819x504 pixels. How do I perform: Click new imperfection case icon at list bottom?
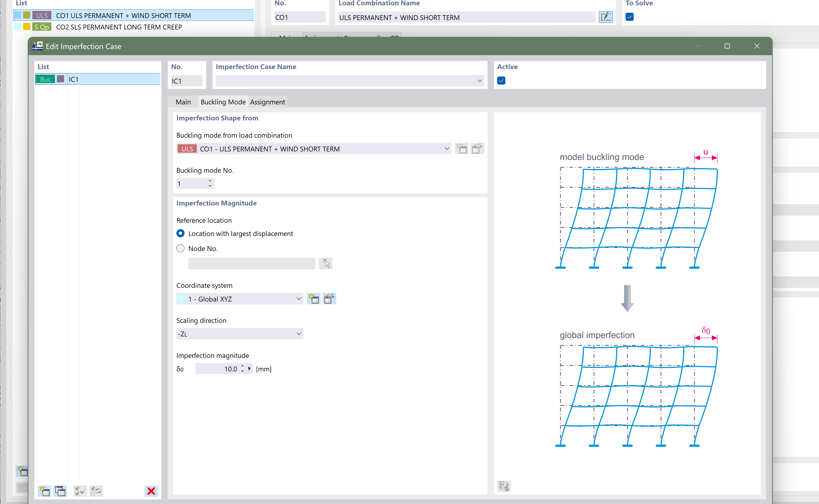pos(44,491)
